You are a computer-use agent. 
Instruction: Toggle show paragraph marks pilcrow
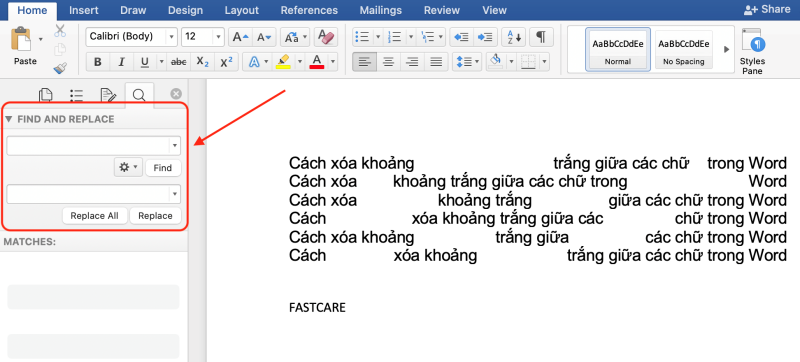(542, 37)
